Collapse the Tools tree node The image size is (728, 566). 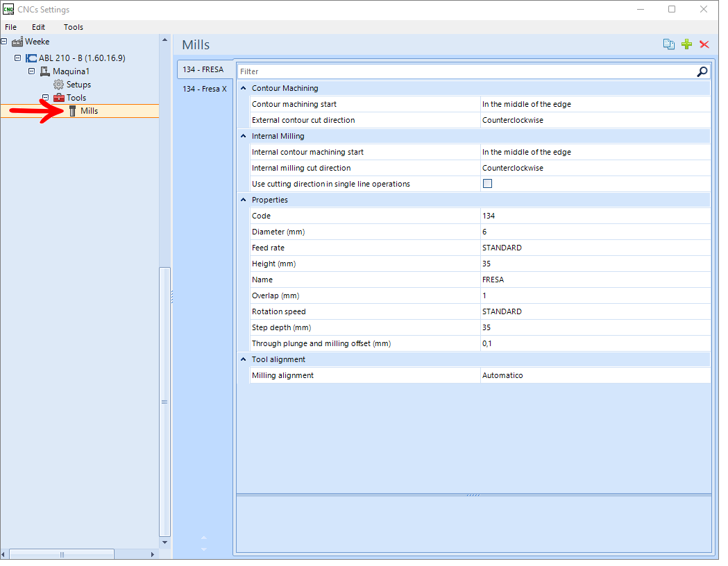(x=46, y=98)
